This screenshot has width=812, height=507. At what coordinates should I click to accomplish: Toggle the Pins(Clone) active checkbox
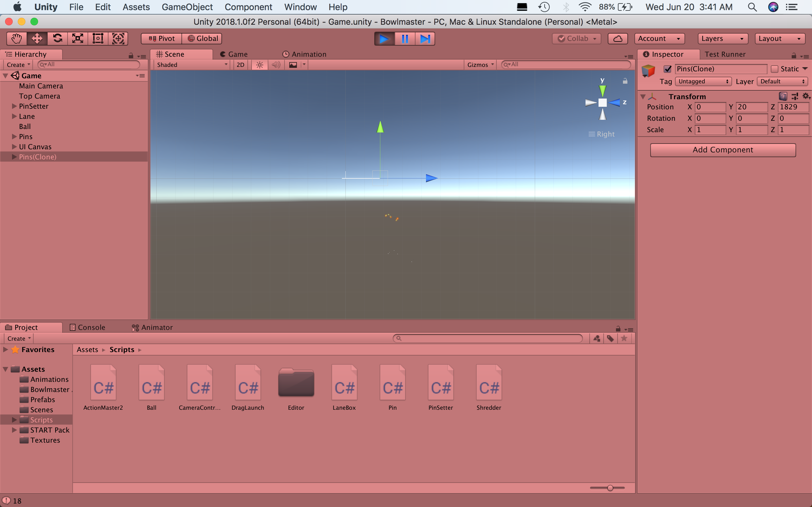(667, 69)
